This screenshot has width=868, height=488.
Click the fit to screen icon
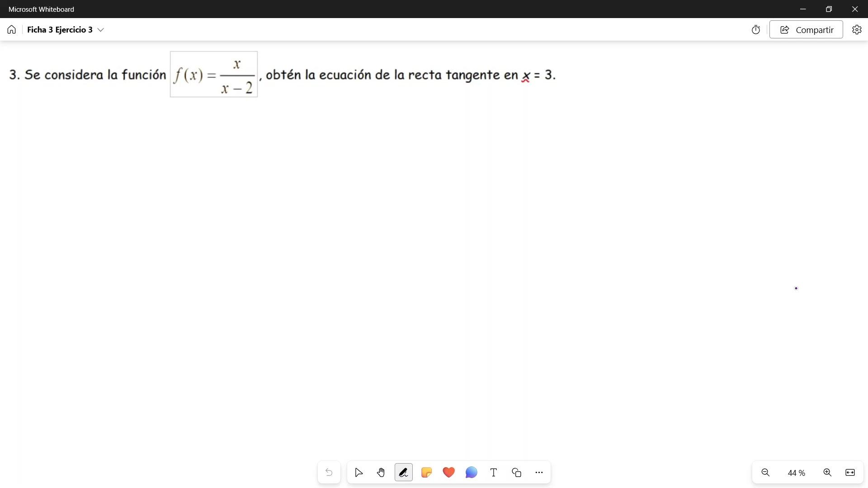click(850, 473)
